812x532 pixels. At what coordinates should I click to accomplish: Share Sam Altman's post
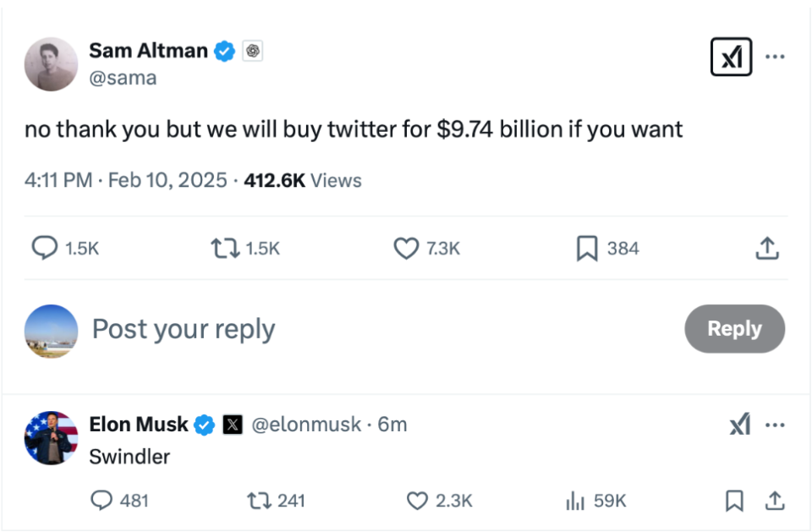pyautogui.click(x=766, y=248)
